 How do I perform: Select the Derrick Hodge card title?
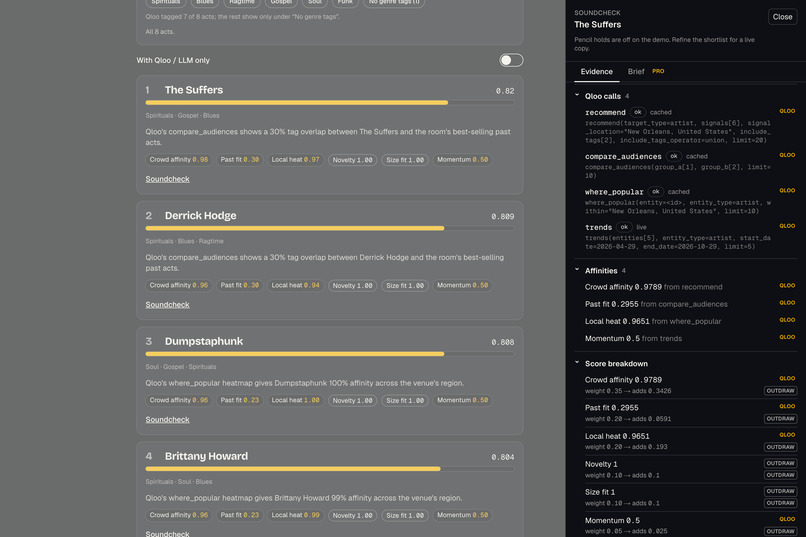(x=200, y=216)
